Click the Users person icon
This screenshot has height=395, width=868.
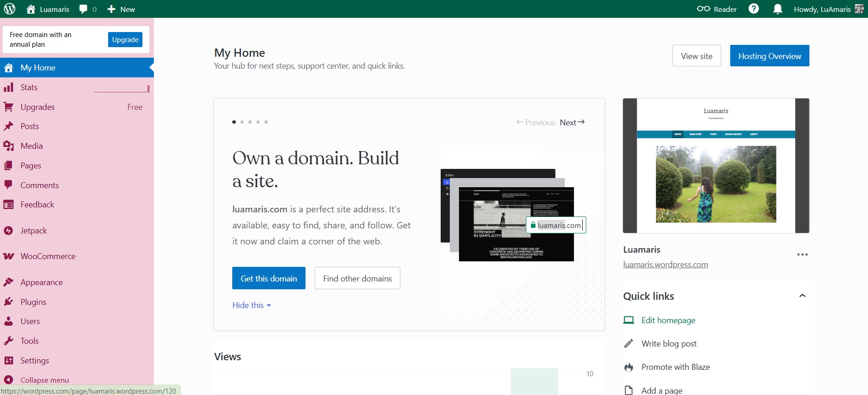point(9,321)
